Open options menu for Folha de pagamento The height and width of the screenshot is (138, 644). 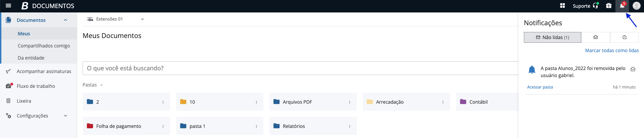click(163, 126)
